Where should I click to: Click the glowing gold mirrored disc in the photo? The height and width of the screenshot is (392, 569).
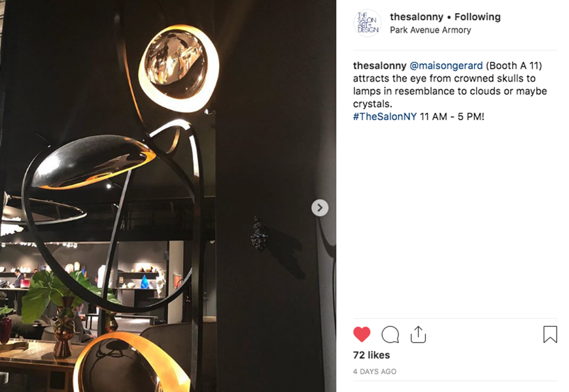pyautogui.click(x=179, y=67)
